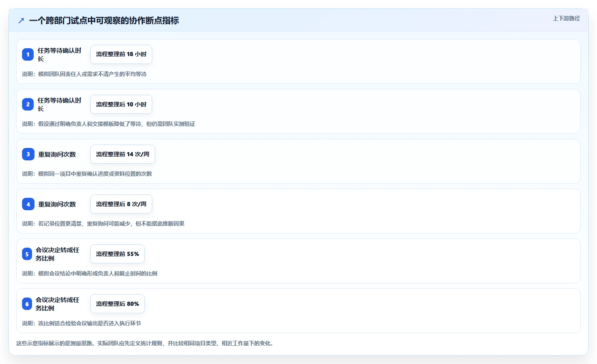Click the footer note starting 这些示意指标展示的是测量思路
The width and height of the screenshot is (597, 364).
click(x=145, y=343)
